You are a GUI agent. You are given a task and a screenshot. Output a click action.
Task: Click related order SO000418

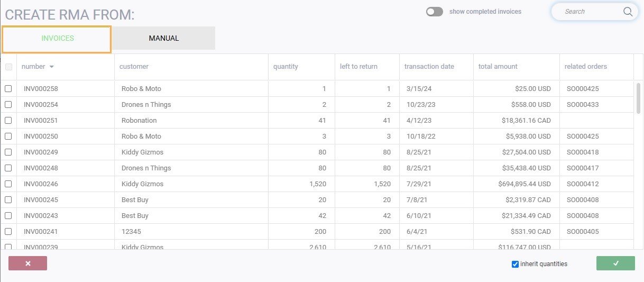point(583,152)
